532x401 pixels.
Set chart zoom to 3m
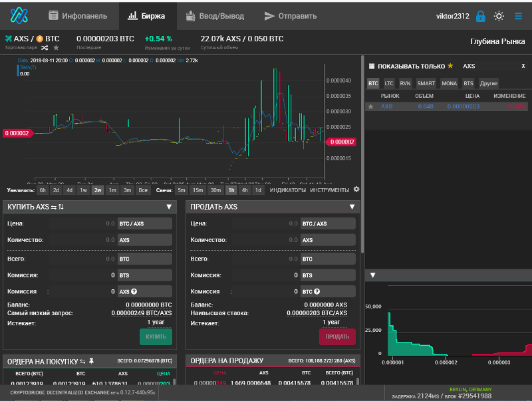coord(127,190)
